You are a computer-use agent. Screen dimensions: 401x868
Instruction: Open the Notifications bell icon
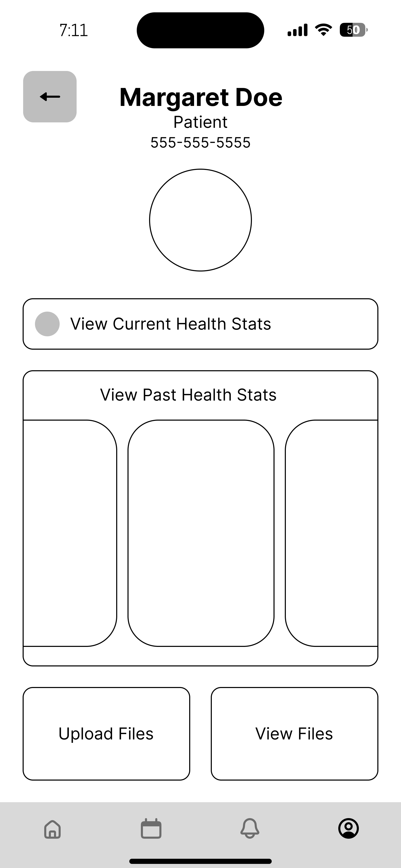(x=250, y=828)
